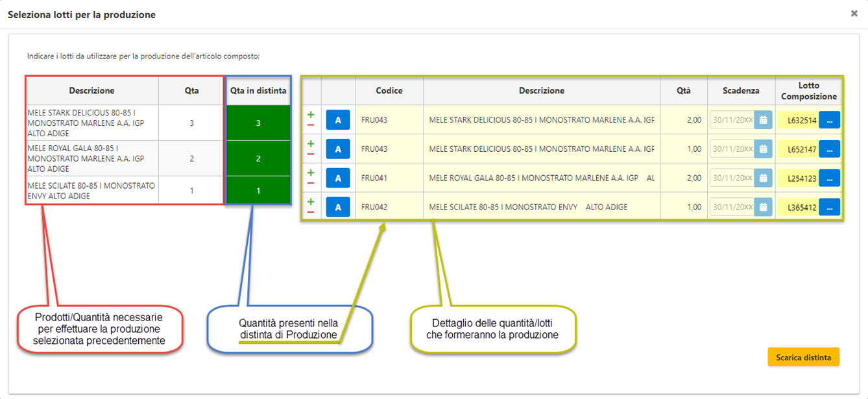Click the red minus on FRU042 row
The image size is (868, 399).
(311, 213)
